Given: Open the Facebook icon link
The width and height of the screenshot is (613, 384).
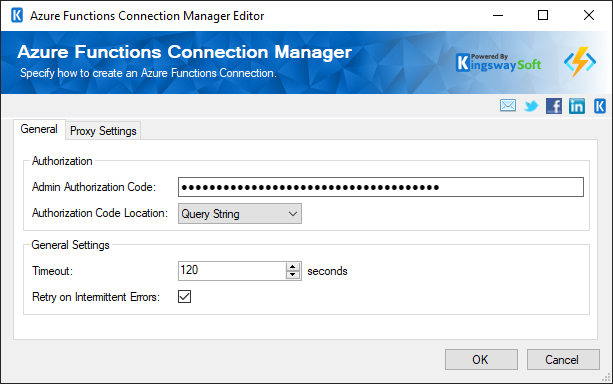Looking at the screenshot, I should click(554, 106).
